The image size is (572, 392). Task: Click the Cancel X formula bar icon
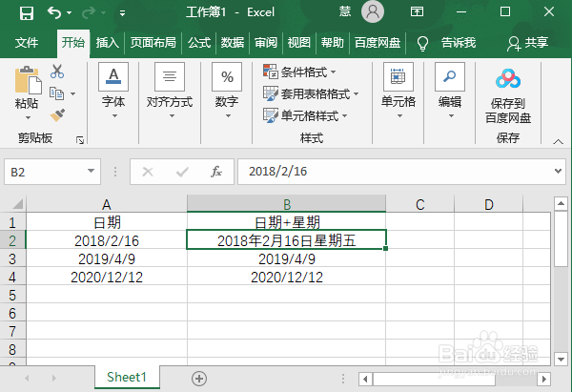(148, 172)
